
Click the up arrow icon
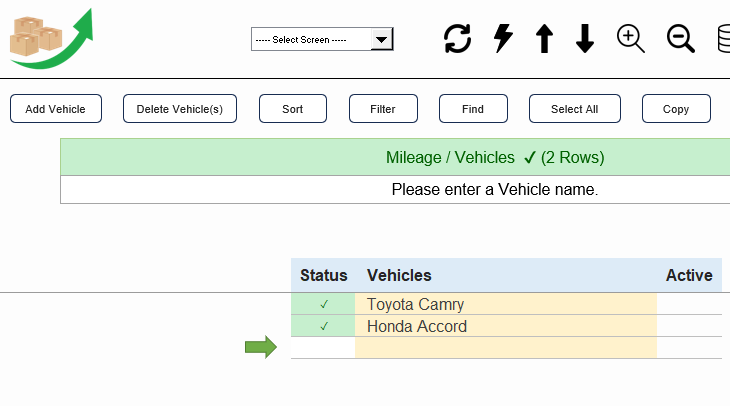tap(544, 38)
